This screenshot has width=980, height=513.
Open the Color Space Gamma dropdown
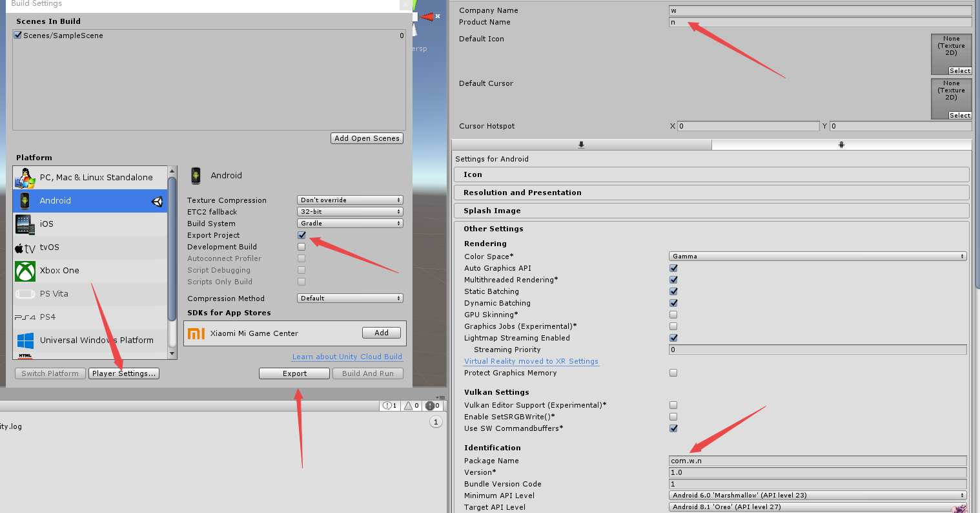click(818, 256)
